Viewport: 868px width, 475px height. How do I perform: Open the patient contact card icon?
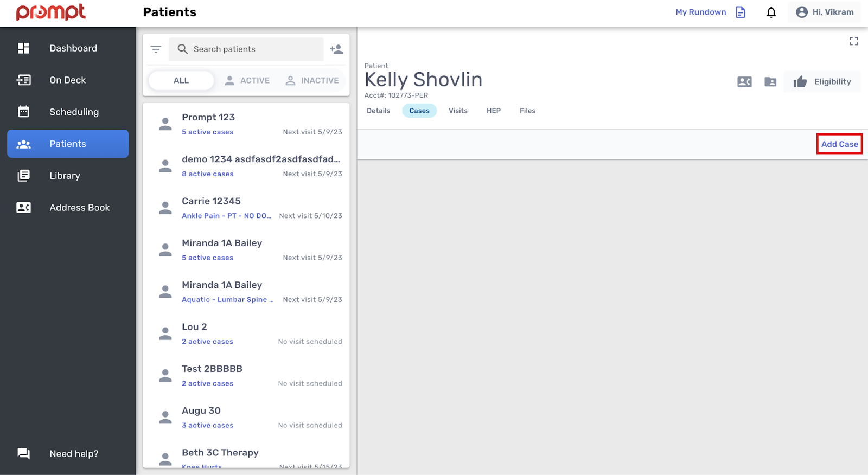coord(744,82)
